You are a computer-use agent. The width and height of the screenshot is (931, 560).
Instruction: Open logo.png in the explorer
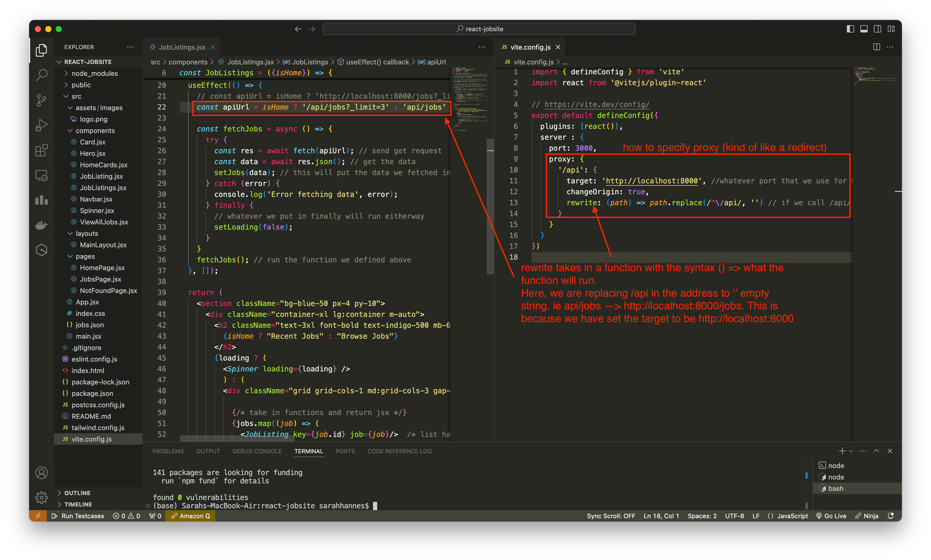tap(94, 119)
